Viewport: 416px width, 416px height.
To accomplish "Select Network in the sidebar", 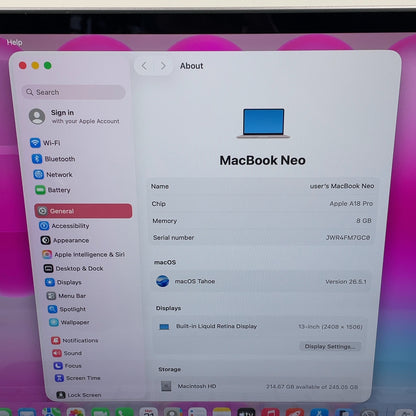I will [x=53, y=175].
